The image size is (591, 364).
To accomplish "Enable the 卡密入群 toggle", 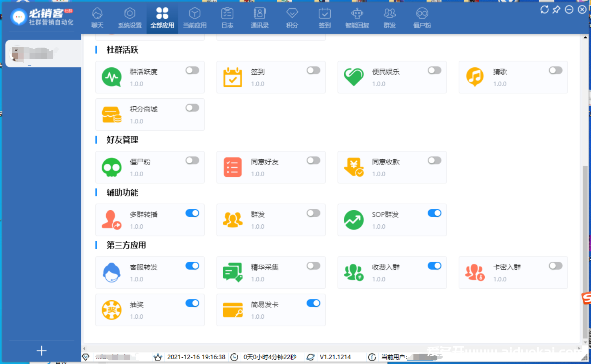I will click(x=556, y=266).
